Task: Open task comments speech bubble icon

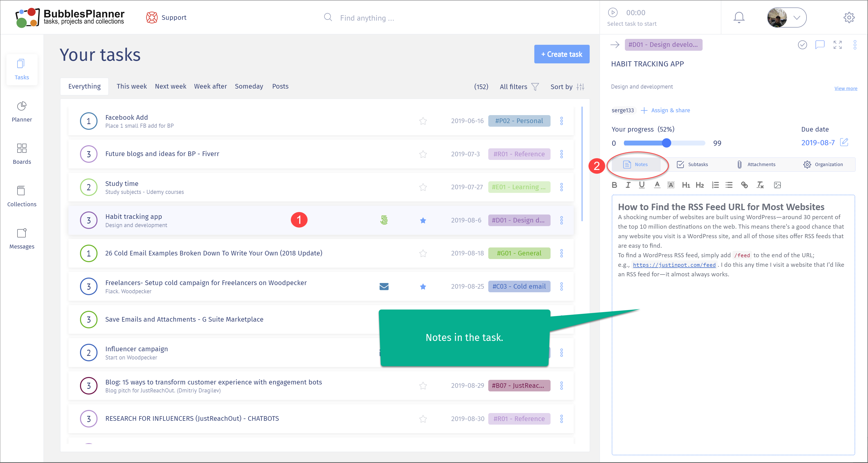Action: click(819, 45)
